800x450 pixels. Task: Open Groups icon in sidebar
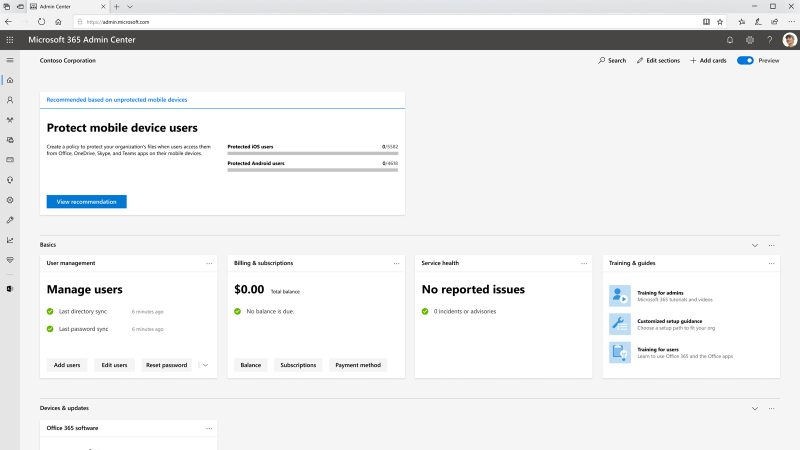(x=10, y=120)
